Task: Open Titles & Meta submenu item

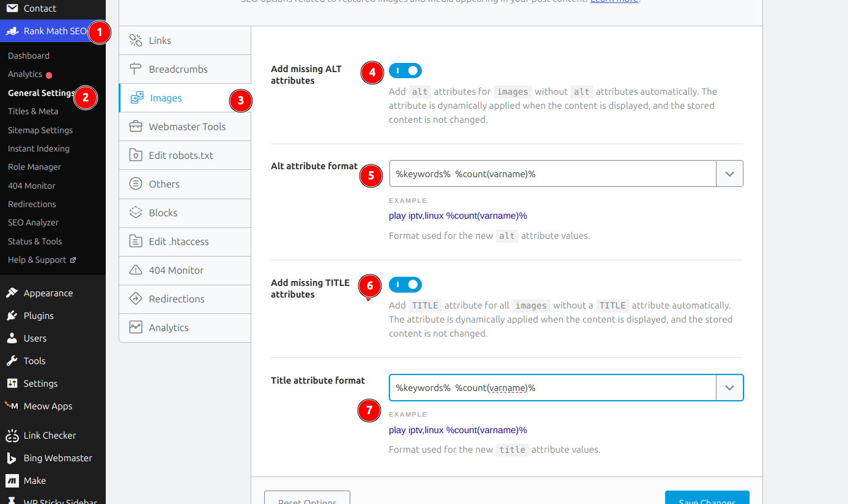Action: point(33,111)
